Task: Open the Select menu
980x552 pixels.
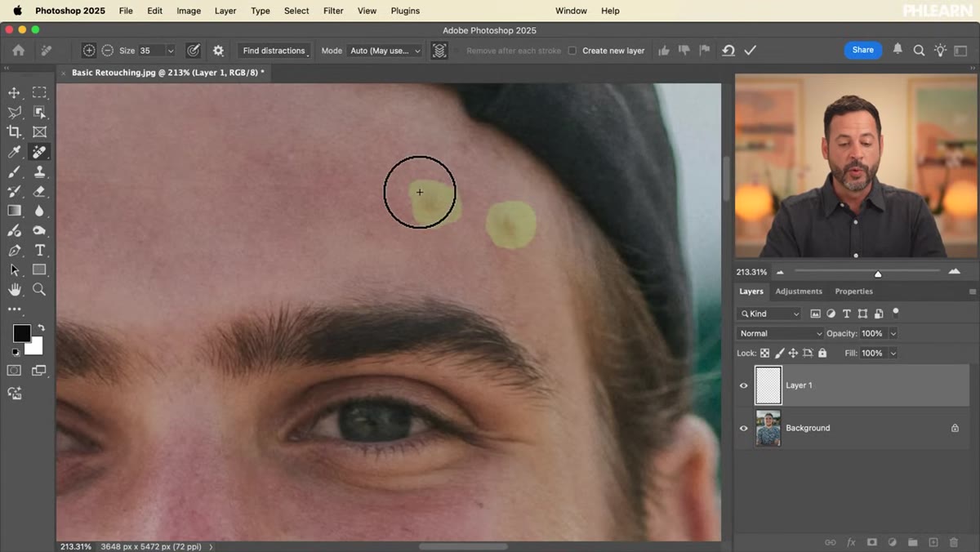Action: coord(296,11)
